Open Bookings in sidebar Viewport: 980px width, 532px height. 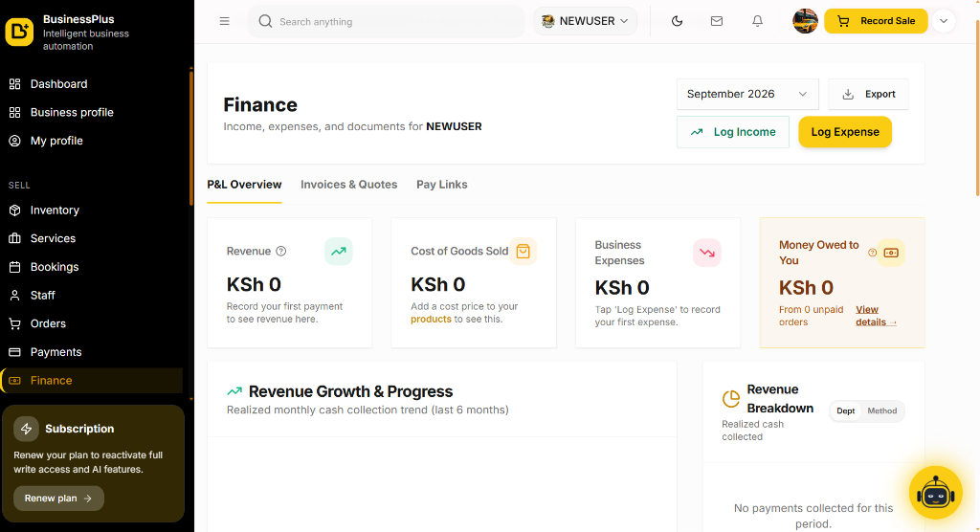pos(94,267)
